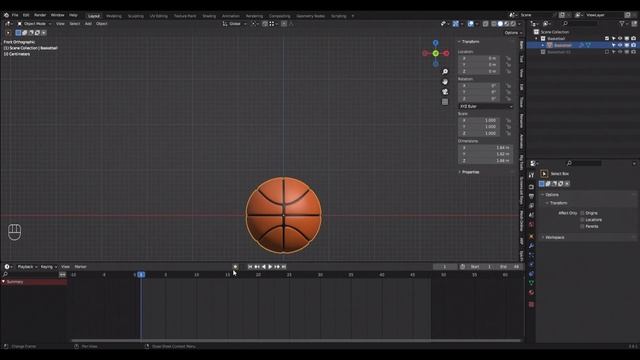
Task: Toggle exclude checkbox on greyed-out collection row
Action: (x=607, y=52)
